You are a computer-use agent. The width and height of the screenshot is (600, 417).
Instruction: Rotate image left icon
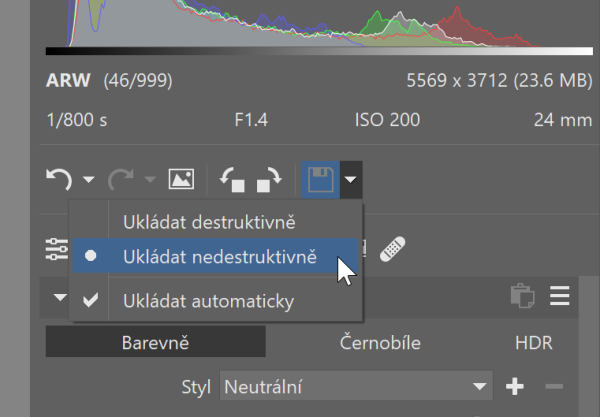[x=232, y=180]
